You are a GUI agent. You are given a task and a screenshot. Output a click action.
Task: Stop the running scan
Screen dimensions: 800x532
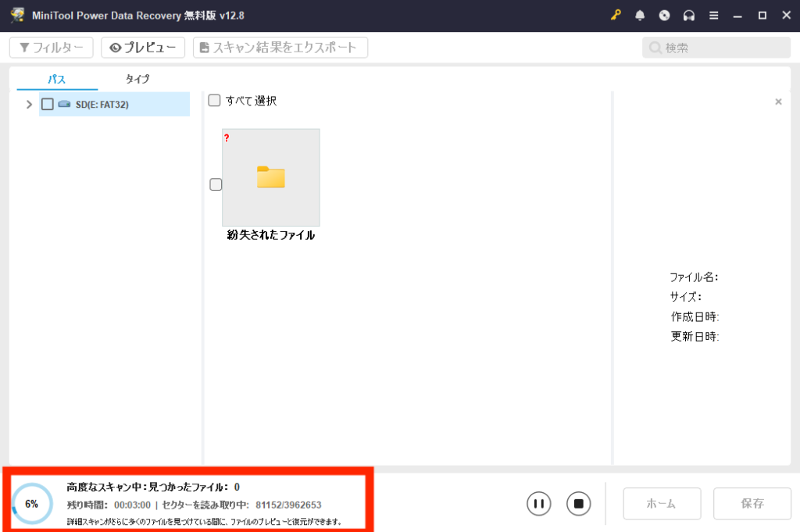pyautogui.click(x=578, y=504)
